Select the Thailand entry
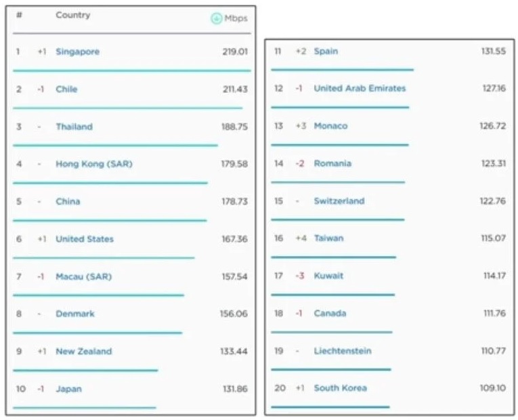The width and height of the screenshot is (518, 420). 74,127
